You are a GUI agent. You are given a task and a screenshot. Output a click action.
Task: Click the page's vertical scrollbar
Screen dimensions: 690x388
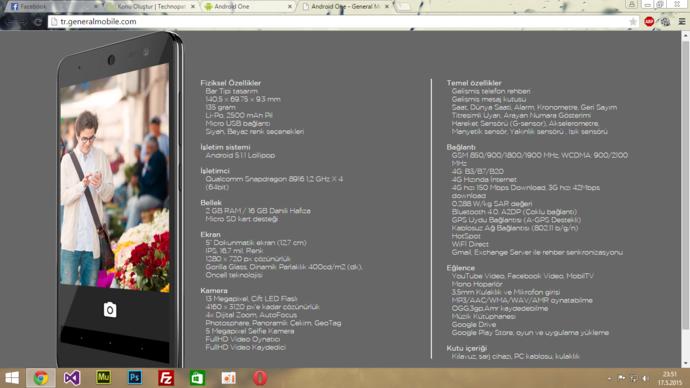[x=685, y=185]
